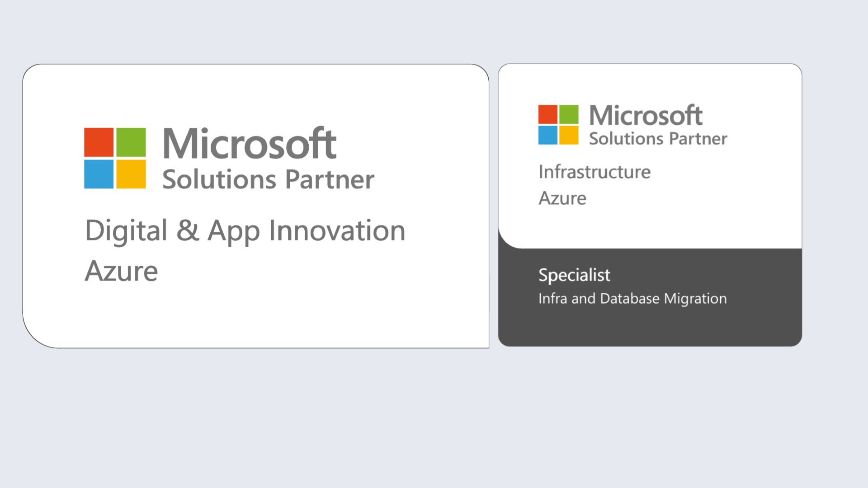Click the red square in the large logo
Viewport: 868px width, 488px height.
(99, 142)
